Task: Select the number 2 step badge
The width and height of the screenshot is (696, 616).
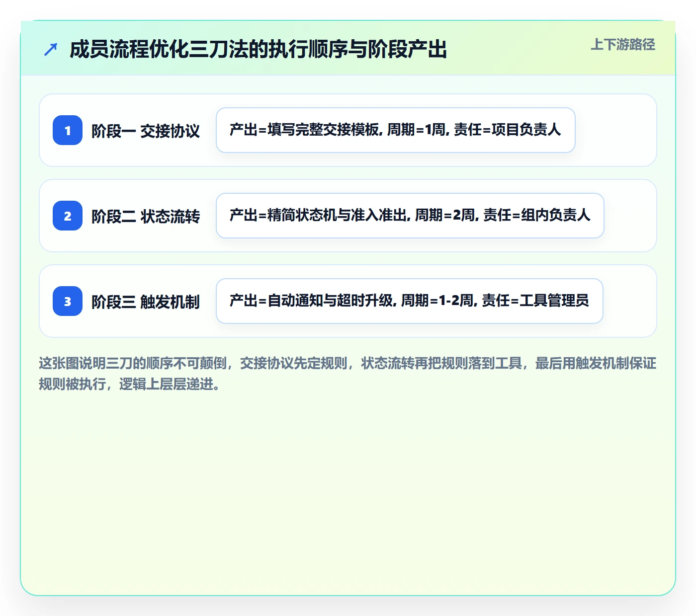Action: (68, 216)
